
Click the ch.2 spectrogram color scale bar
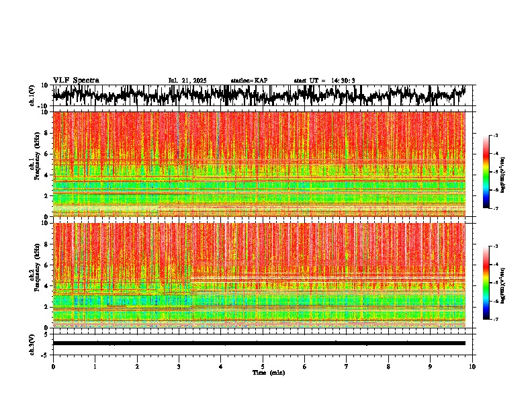pyautogui.click(x=486, y=283)
